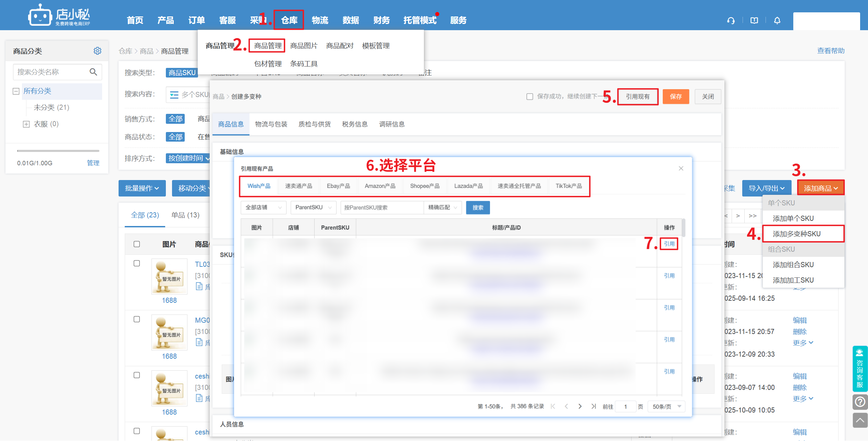This screenshot has height=441, width=868.
Task: Switch to the Amazon产品 tab
Action: pyautogui.click(x=380, y=186)
